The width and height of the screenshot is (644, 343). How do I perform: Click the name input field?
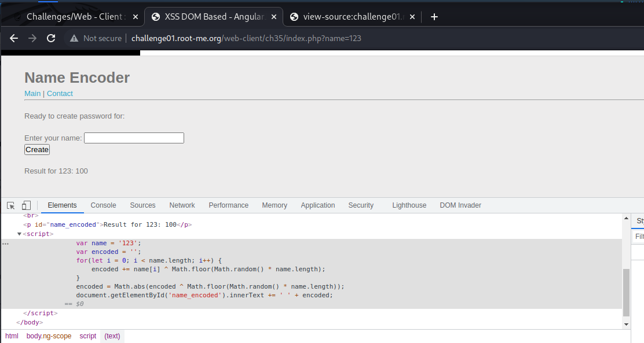[134, 138]
